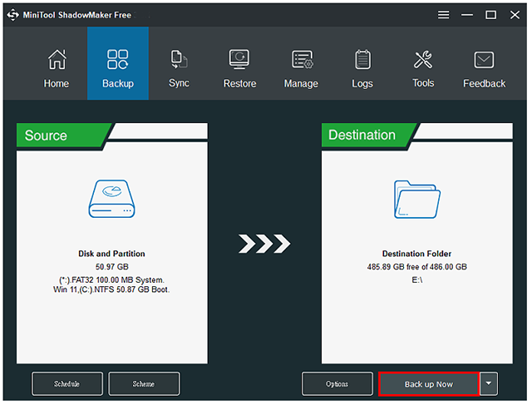Open the Tools page icon

(423, 59)
